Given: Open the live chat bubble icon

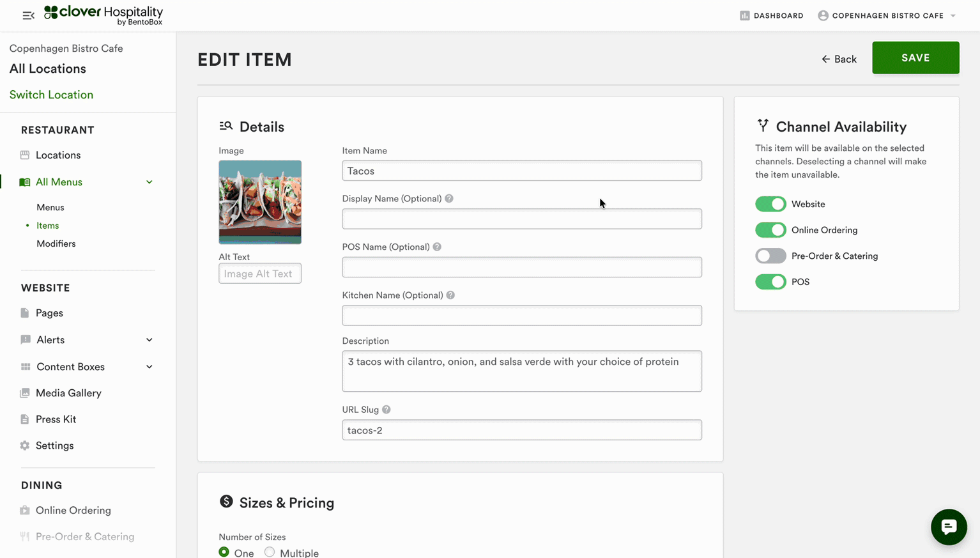Looking at the screenshot, I should (949, 527).
